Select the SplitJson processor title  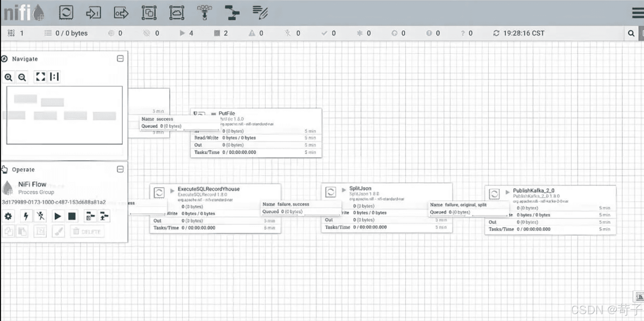click(360, 188)
